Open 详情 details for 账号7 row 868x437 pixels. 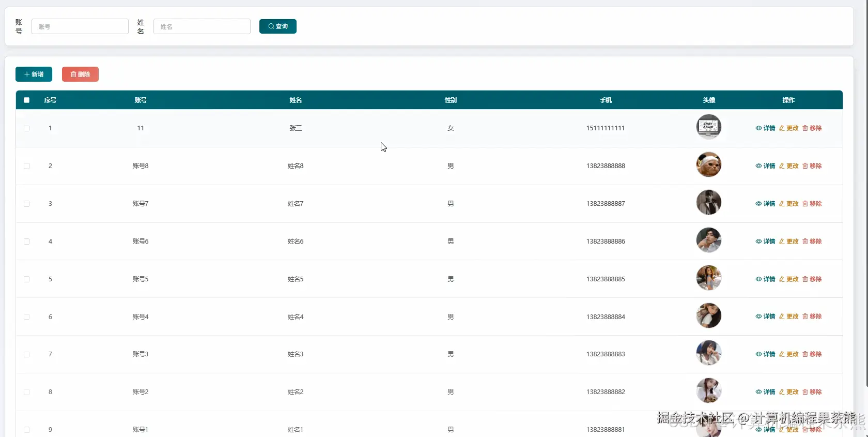[x=765, y=204]
